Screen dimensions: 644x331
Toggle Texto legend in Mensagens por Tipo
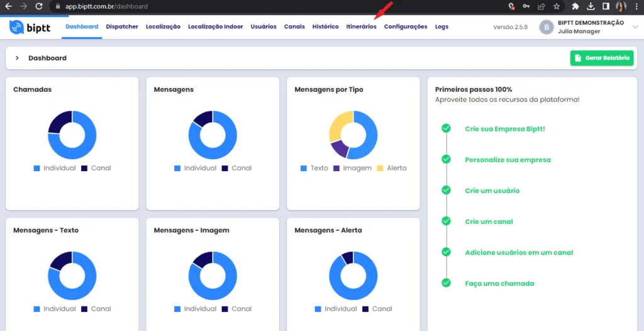coord(314,168)
